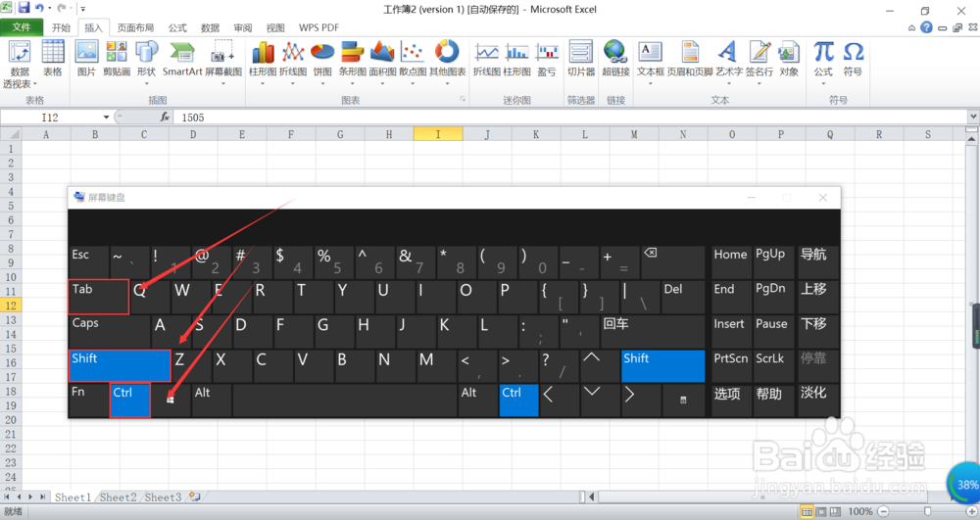
Task: Insert a 条形图 bar chart
Action: (x=353, y=63)
